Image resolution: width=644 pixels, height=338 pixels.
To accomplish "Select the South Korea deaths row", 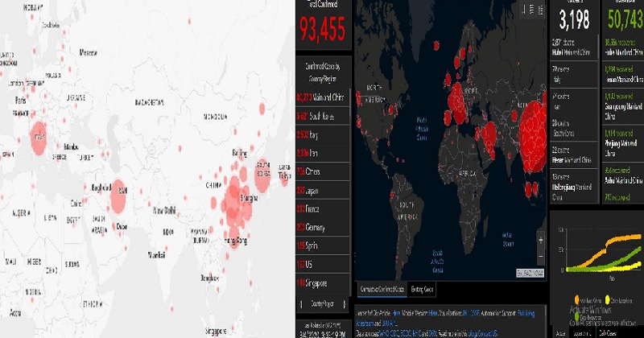I will (x=572, y=128).
